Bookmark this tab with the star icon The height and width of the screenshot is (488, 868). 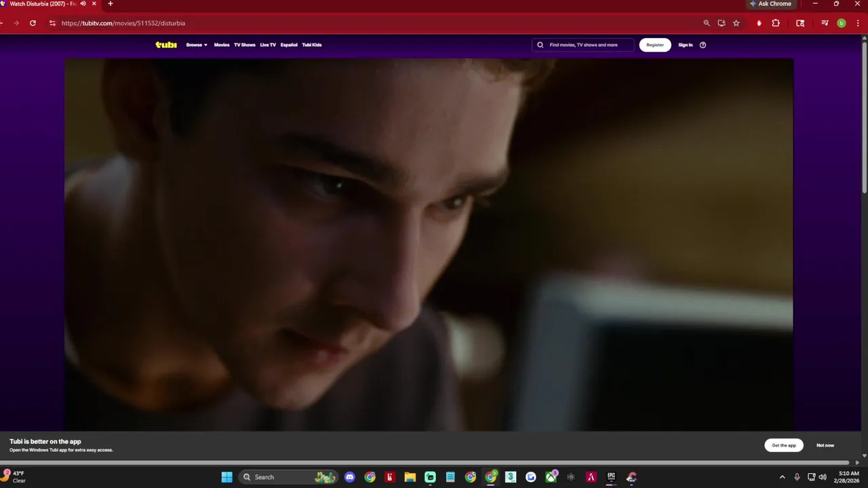click(x=736, y=23)
